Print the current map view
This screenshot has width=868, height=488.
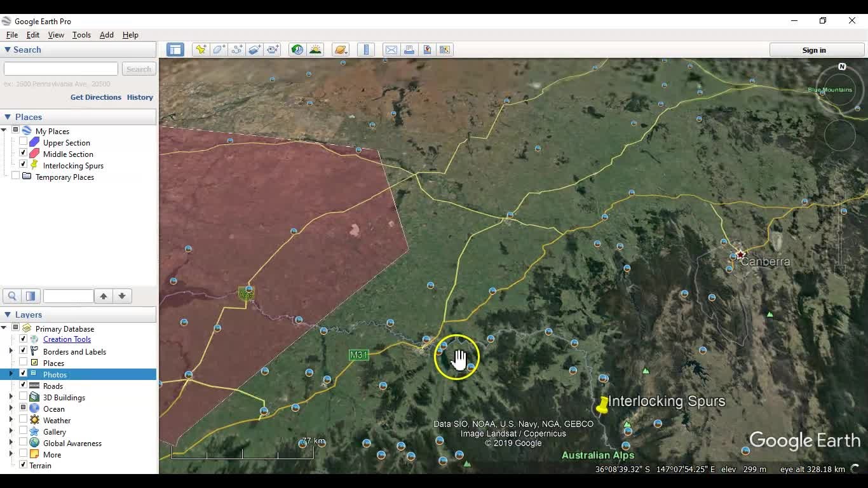409,49
